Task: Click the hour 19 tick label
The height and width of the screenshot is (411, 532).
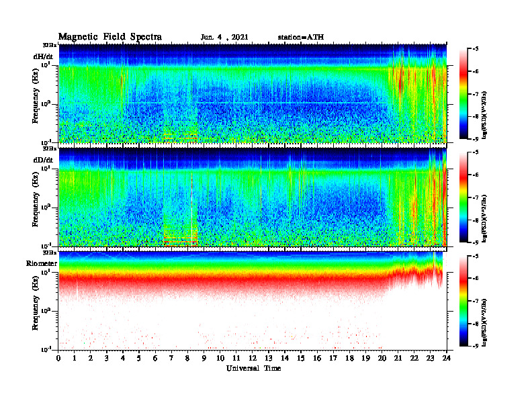Action: pyautogui.click(x=365, y=358)
